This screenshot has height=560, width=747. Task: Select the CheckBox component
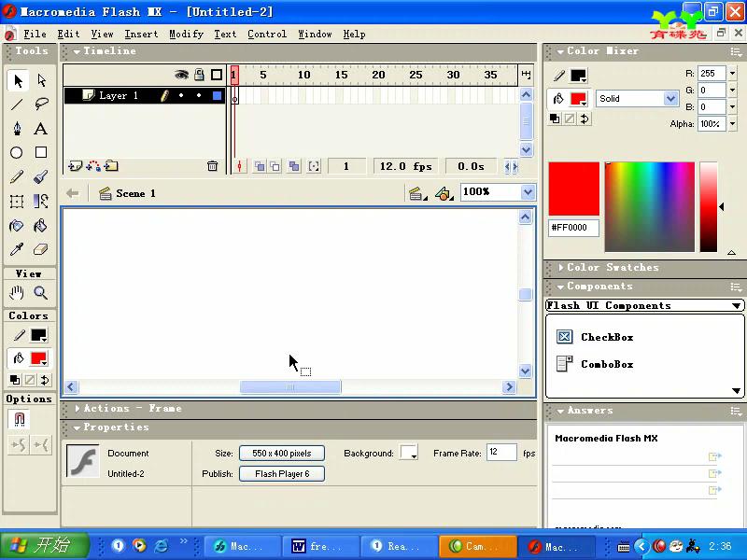(x=595, y=337)
